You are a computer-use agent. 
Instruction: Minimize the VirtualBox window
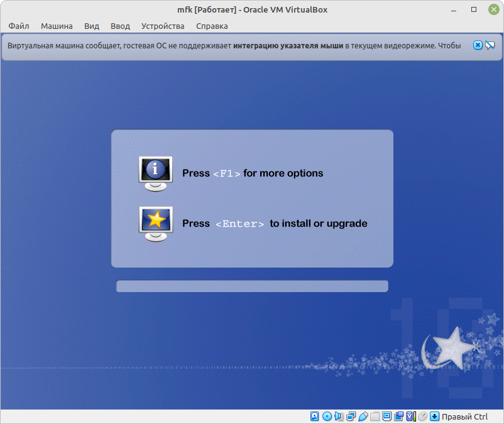tap(454, 10)
